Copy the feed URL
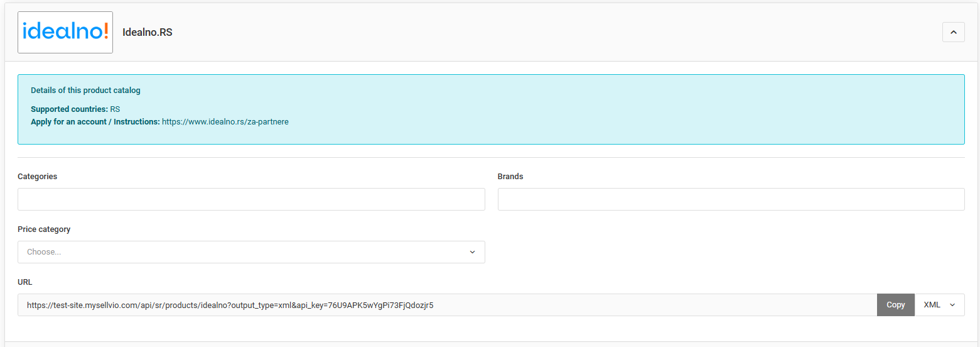980x347 pixels. coord(896,305)
